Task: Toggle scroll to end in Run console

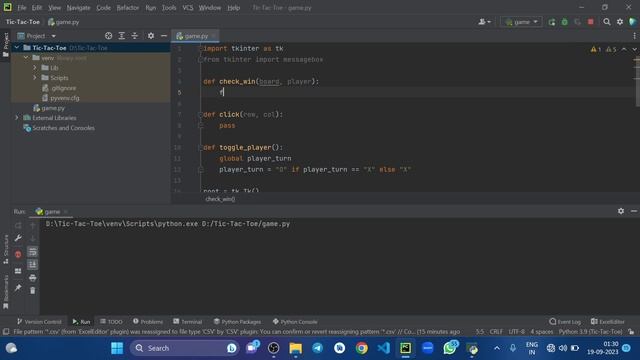Action: pyautogui.click(x=33, y=265)
